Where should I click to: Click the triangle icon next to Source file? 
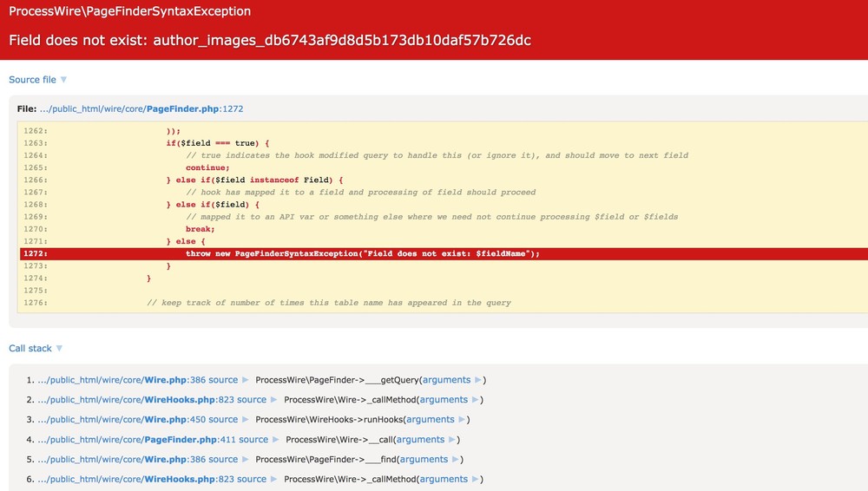click(x=63, y=80)
